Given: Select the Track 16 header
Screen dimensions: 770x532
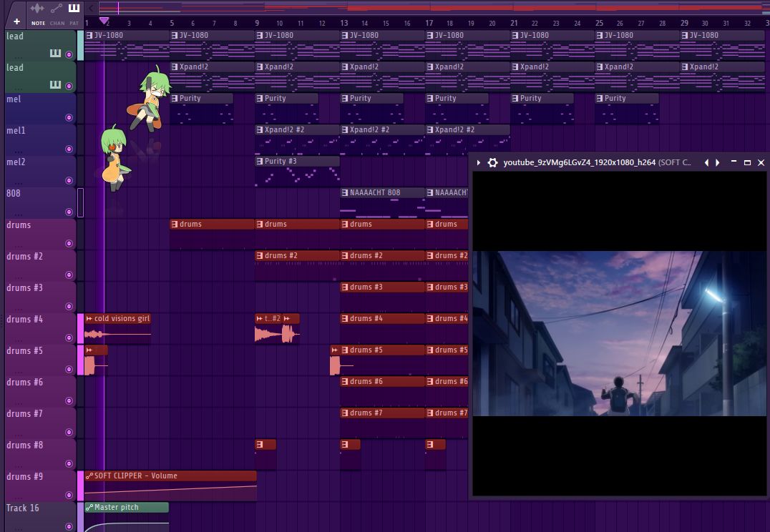Looking at the screenshot, I should 40,517.
